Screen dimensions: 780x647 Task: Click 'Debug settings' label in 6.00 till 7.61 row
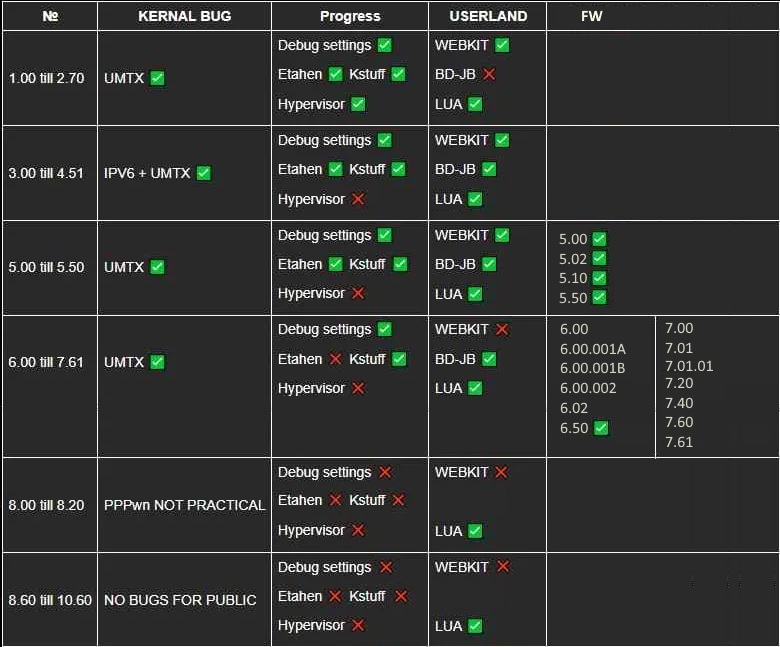click(x=324, y=329)
